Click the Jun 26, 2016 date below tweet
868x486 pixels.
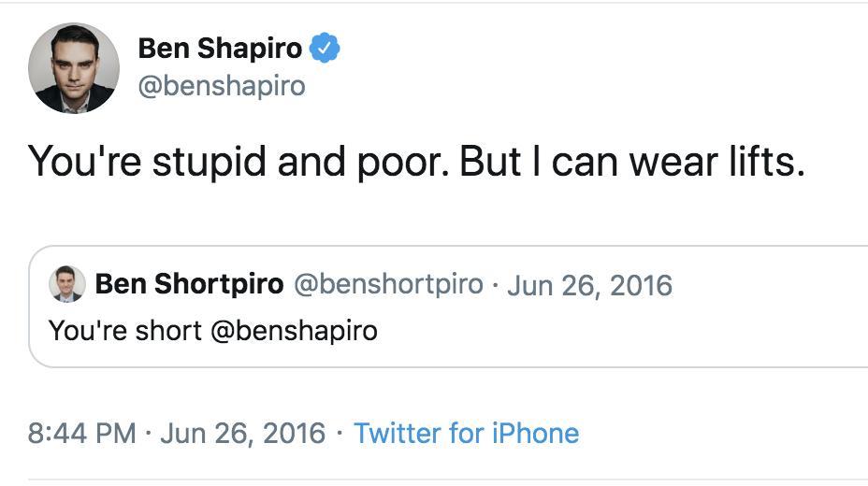coord(243,433)
